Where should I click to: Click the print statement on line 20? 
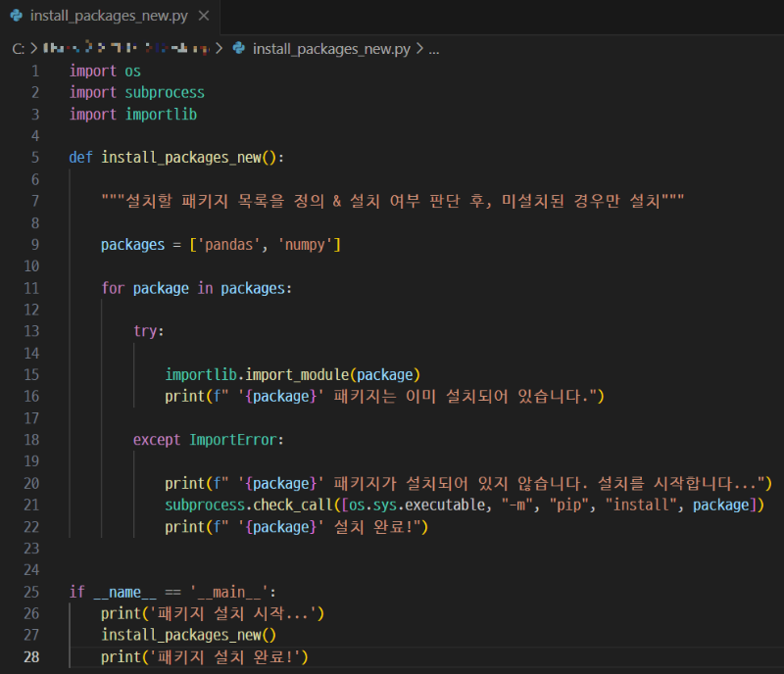click(468, 484)
